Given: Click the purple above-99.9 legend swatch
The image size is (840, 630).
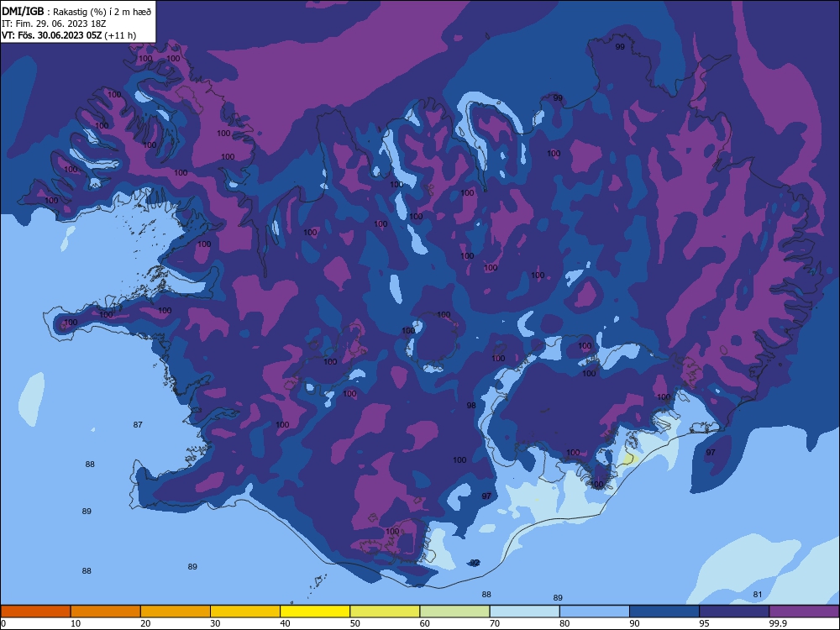Looking at the screenshot, I should point(804,612).
